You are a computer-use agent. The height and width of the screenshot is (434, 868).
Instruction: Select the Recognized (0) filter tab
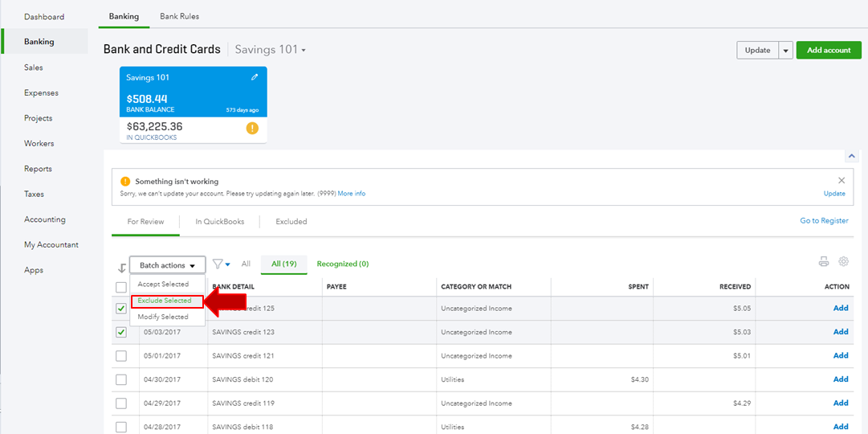tap(343, 264)
